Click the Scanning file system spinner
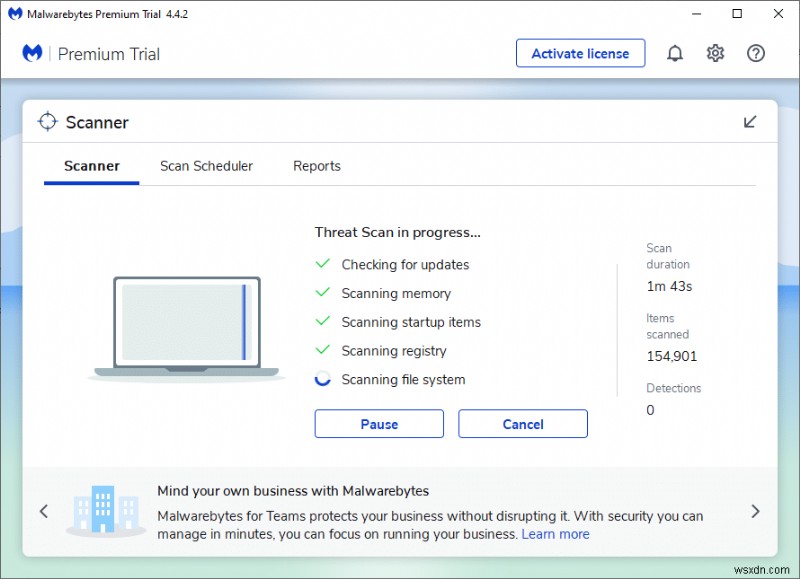The width and height of the screenshot is (800, 579). (322, 379)
